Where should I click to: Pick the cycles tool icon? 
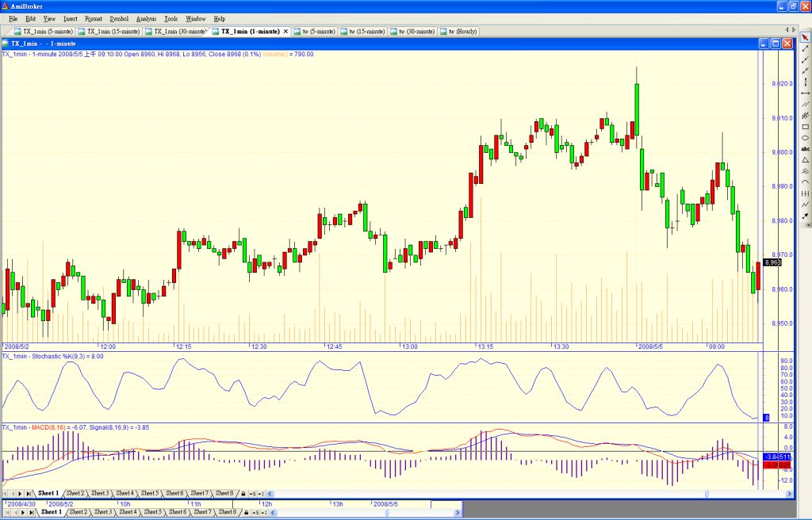(x=806, y=193)
